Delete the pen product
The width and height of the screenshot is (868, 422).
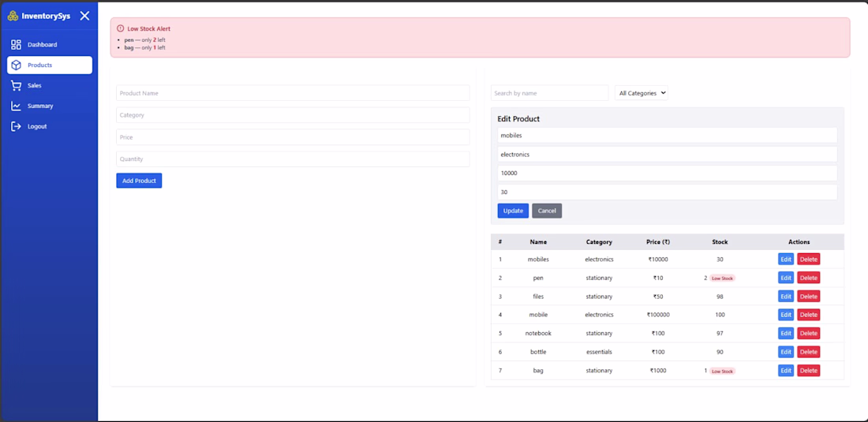click(808, 278)
